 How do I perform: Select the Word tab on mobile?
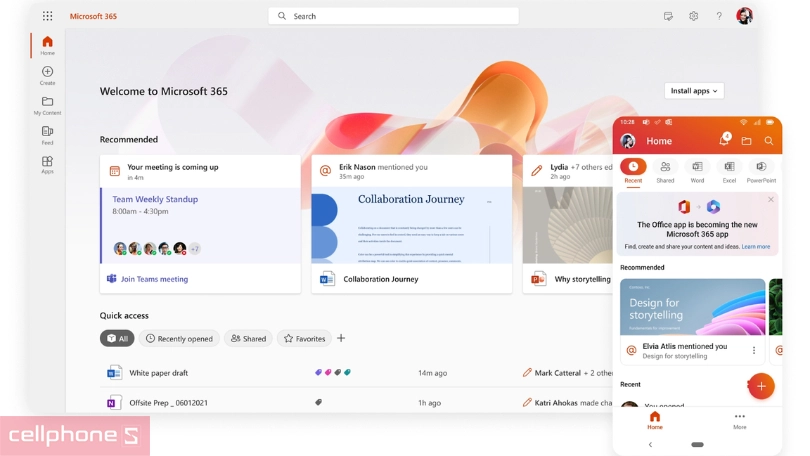697,171
